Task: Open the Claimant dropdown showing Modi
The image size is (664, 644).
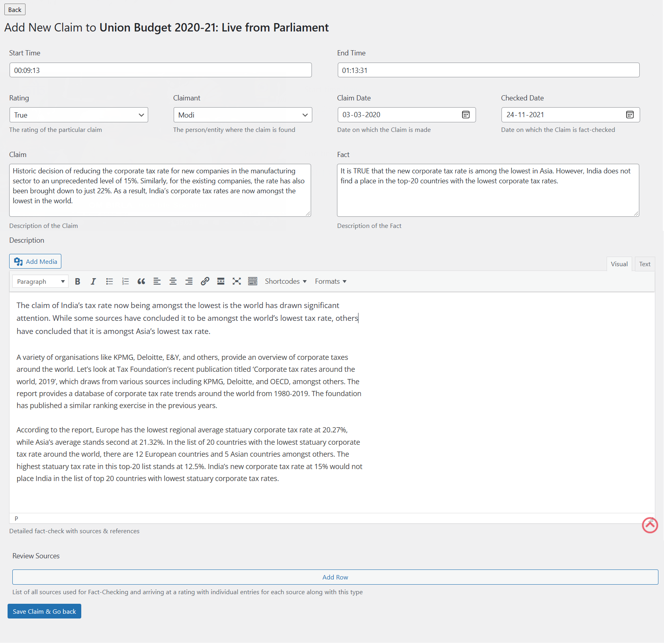Action: pyautogui.click(x=243, y=115)
